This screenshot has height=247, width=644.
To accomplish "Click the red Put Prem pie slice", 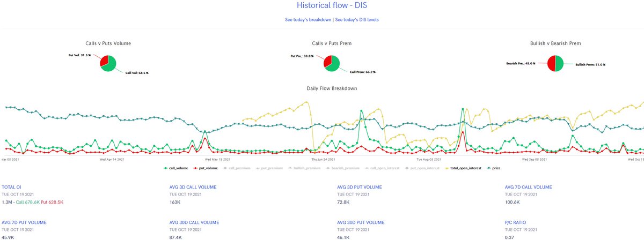I will coord(327,59).
